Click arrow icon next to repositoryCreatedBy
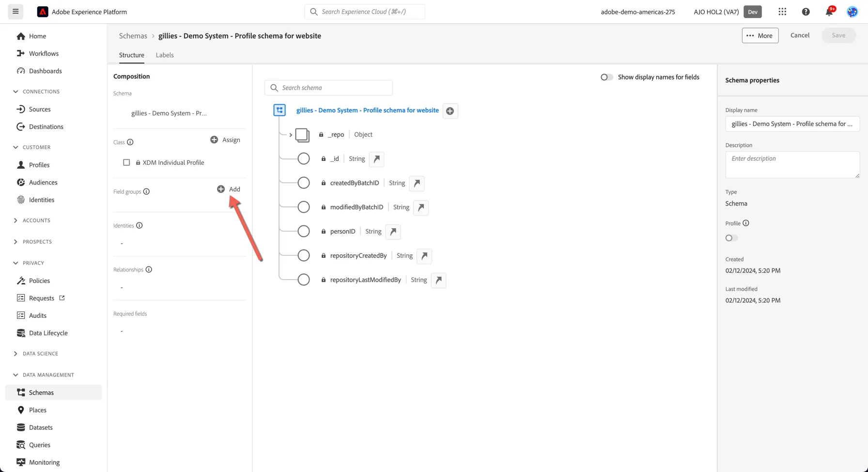 [424, 256]
